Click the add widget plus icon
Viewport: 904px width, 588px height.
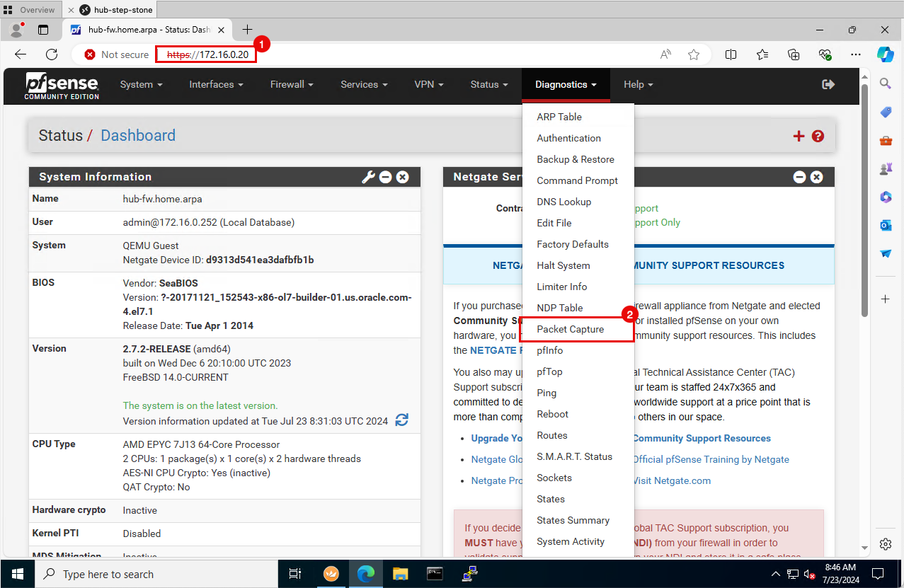(799, 136)
